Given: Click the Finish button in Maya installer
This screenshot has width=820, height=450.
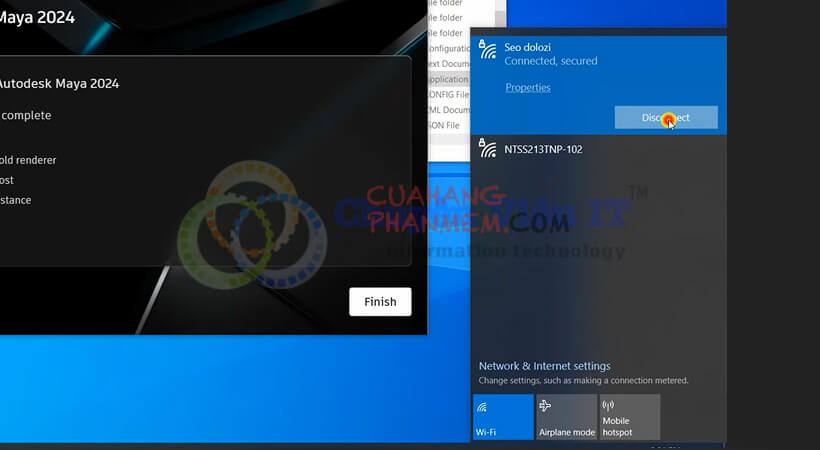Looking at the screenshot, I should click(x=380, y=301).
